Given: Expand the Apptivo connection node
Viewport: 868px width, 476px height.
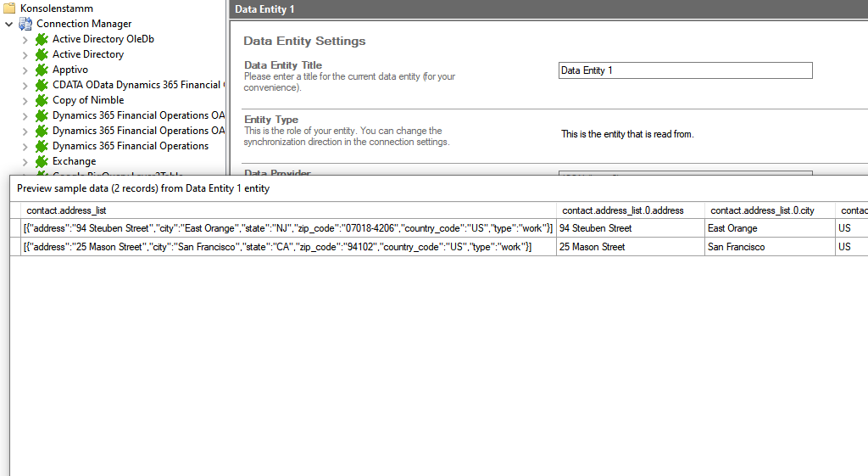Looking at the screenshot, I should [x=25, y=70].
